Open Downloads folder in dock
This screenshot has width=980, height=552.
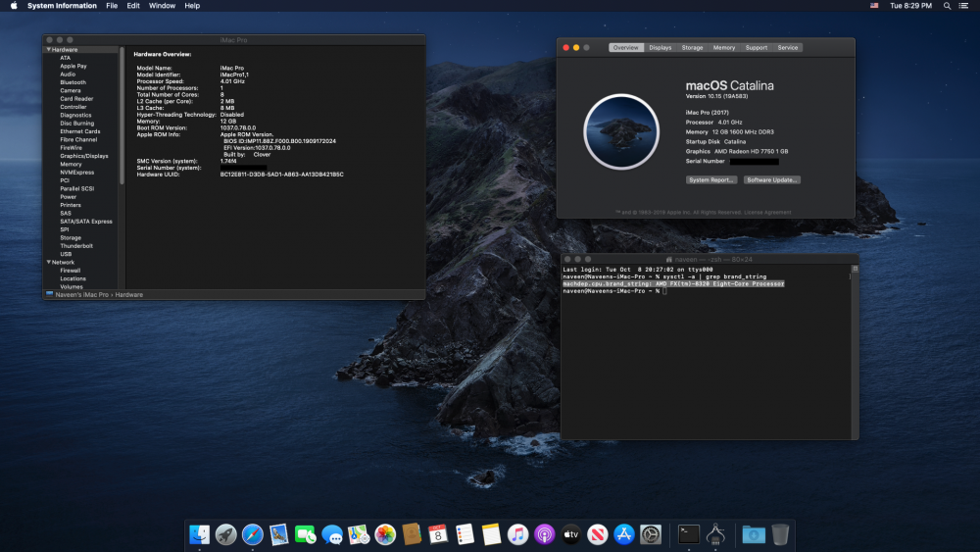754,534
